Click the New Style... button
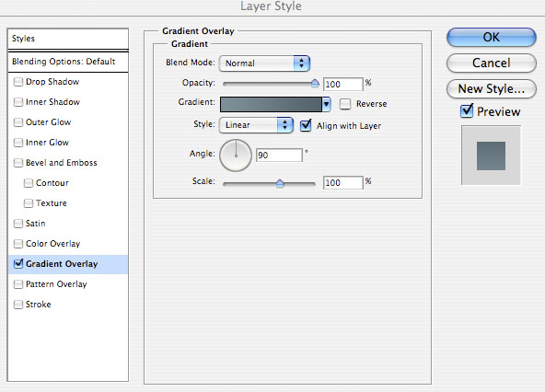Screen dimensions: 545x392 [491, 88]
